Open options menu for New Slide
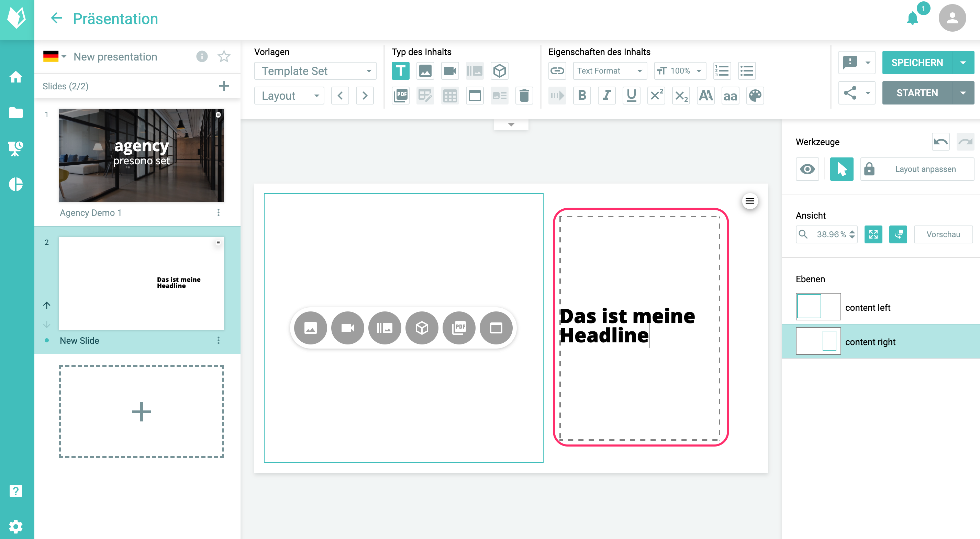 pos(219,340)
